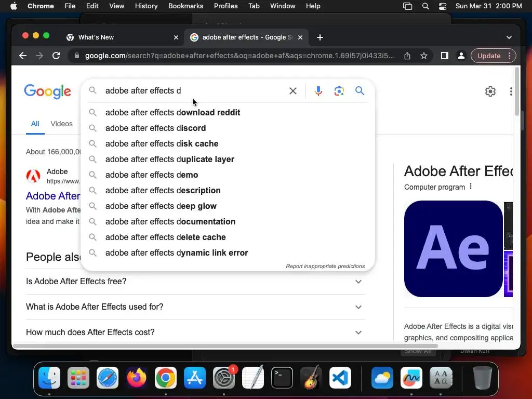
Task: Click the Chrome back arrow button
Action: click(x=23, y=56)
